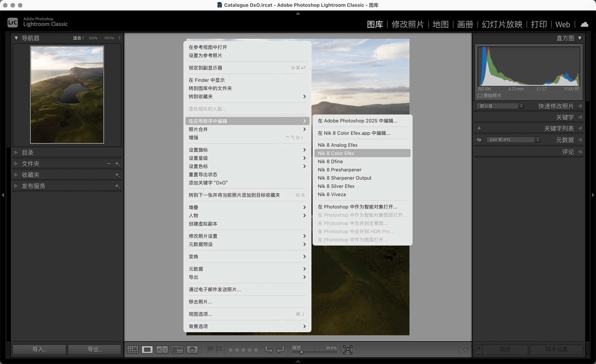Expand the 收藏夹 panel
The width and height of the screenshot is (596, 364).
tap(16, 175)
